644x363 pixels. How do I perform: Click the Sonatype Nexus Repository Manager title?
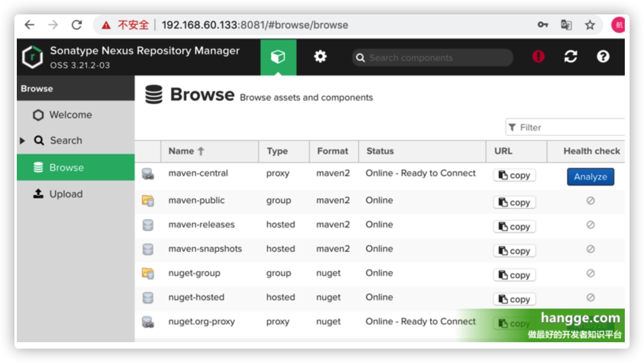(145, 51)
